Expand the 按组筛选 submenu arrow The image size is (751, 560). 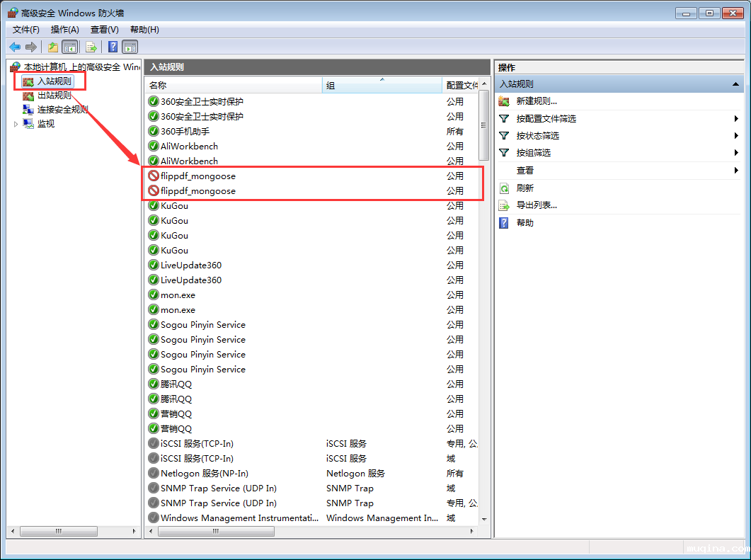736,153
